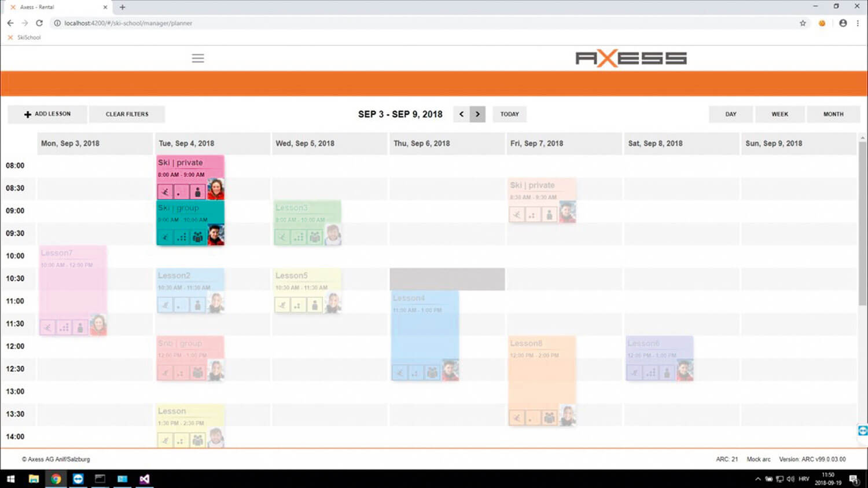Switch to Week view

coord(779,114)
